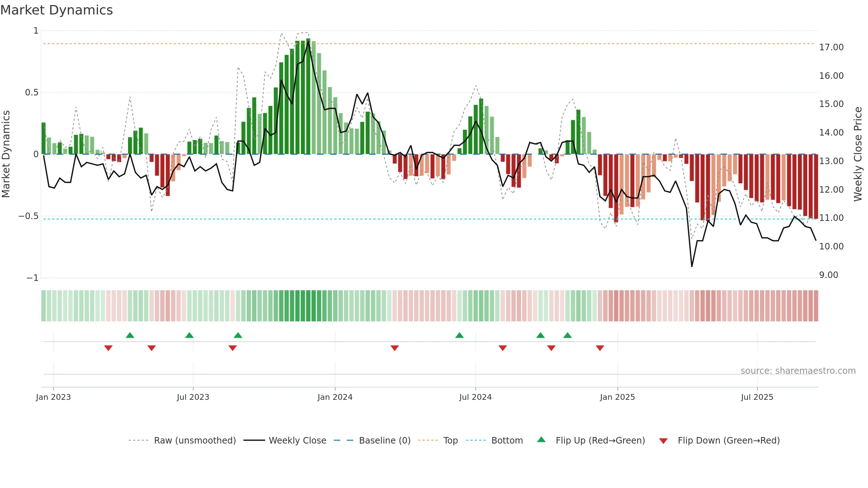Screen dimensions: 868x488
Task: Click the 16.00 price tick label
Action: pos(831,76)
